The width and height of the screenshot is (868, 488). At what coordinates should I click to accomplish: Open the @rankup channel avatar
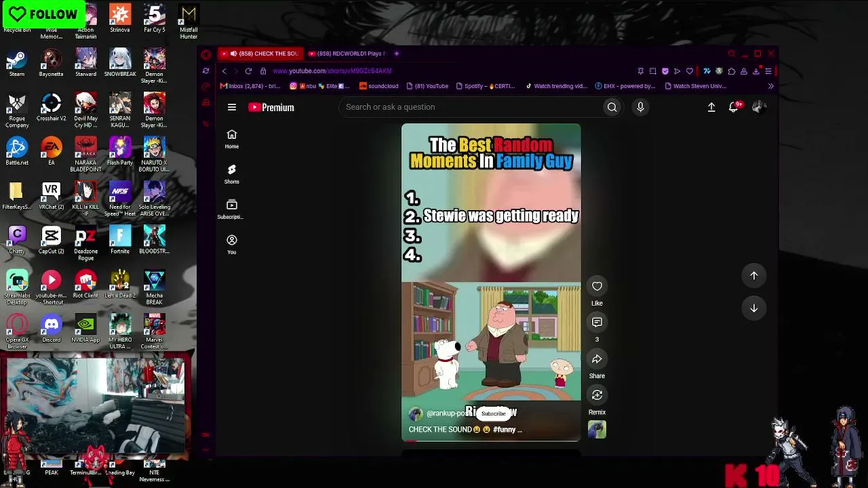[x=416, y=413]
